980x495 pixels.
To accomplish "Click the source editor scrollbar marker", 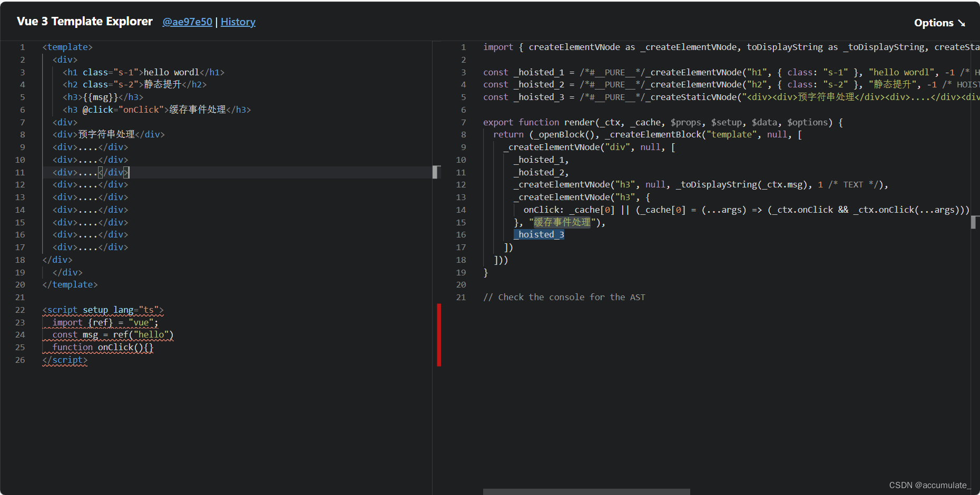I will click(x=436, y=172).
